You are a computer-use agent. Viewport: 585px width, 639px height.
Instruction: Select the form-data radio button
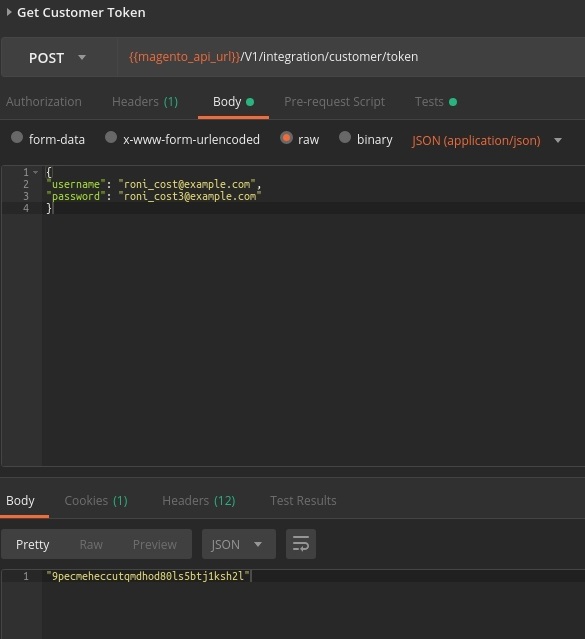17,137
